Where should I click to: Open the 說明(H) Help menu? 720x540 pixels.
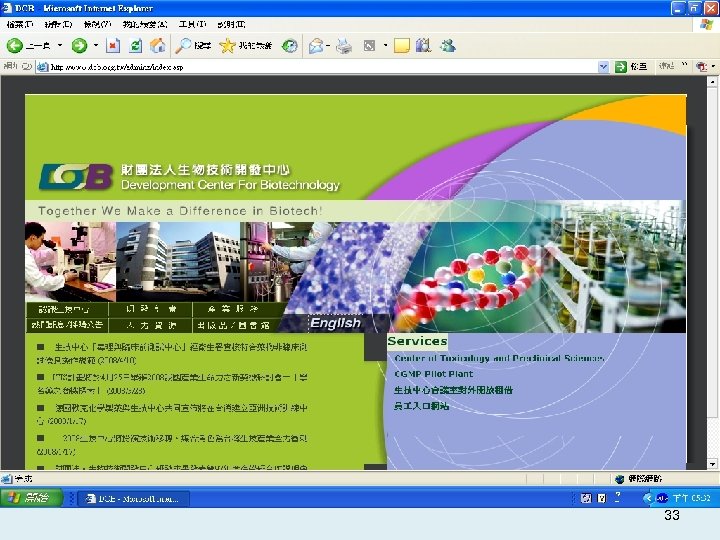point(231,24)
